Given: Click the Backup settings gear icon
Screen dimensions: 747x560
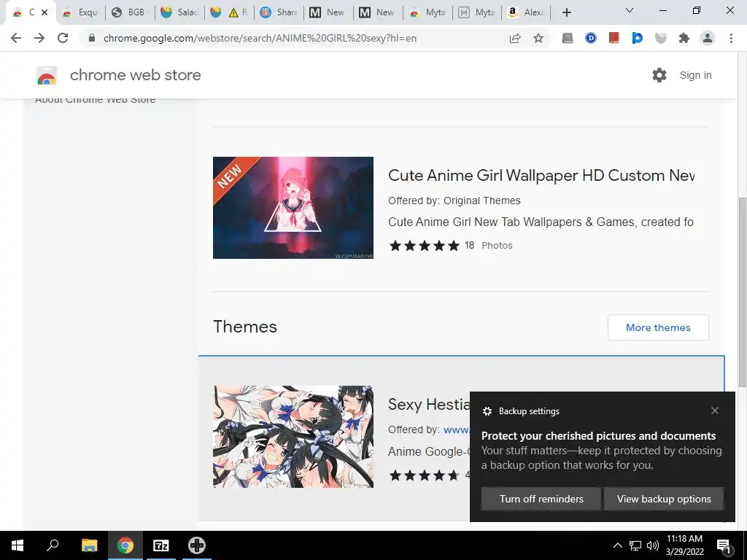Looking at the screenshot, I should [x=487, y=411].
